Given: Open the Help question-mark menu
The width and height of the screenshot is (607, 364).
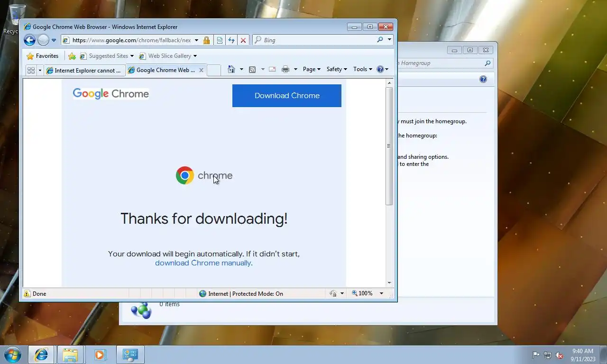Looking at the screenshot, I should click(x=382, y=69).
